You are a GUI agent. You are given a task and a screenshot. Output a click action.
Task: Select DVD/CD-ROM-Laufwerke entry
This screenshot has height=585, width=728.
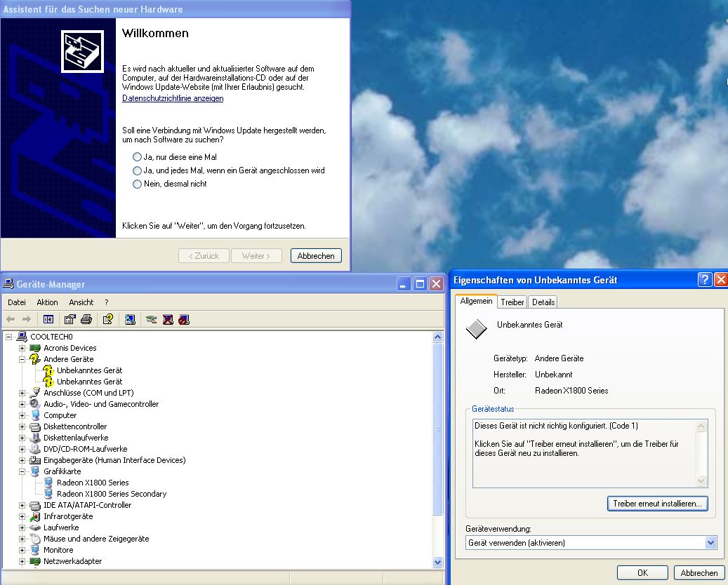click(x=86, y=449)
